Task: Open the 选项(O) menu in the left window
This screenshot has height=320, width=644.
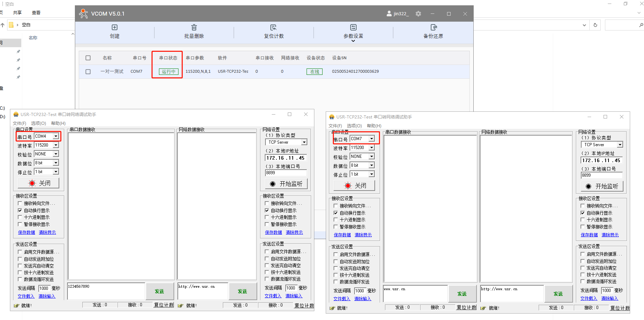Action: pos(38,123)
